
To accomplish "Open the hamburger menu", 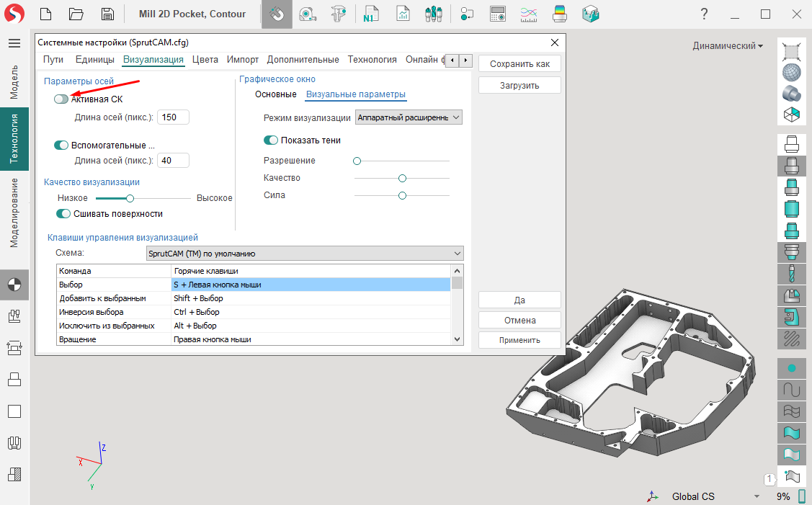I will pos(14,43).
